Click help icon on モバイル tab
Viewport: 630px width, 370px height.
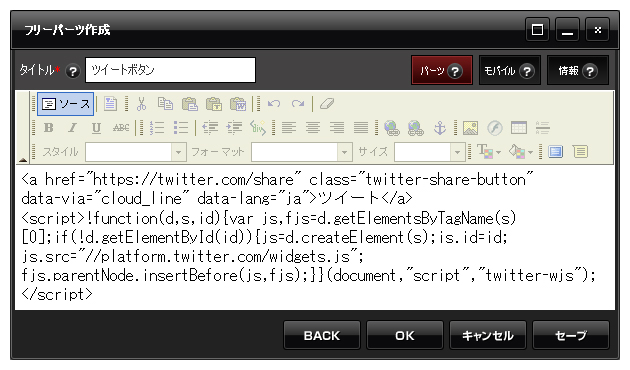[526, 72]
